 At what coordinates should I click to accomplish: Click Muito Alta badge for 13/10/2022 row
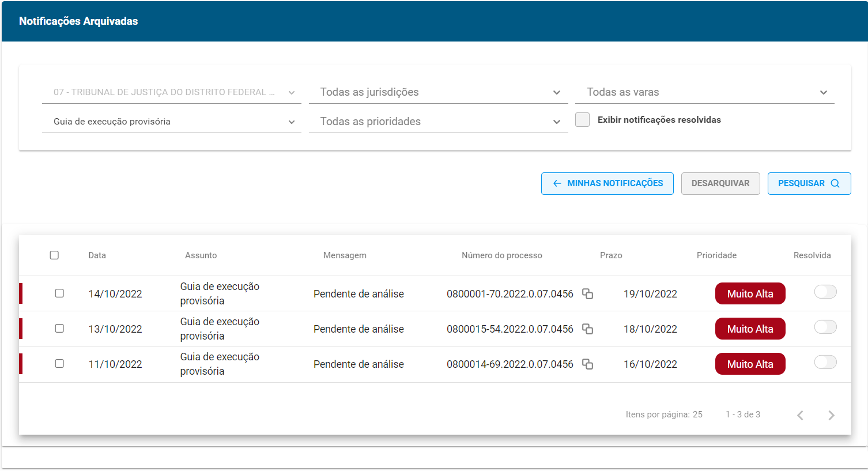[750, 329]
